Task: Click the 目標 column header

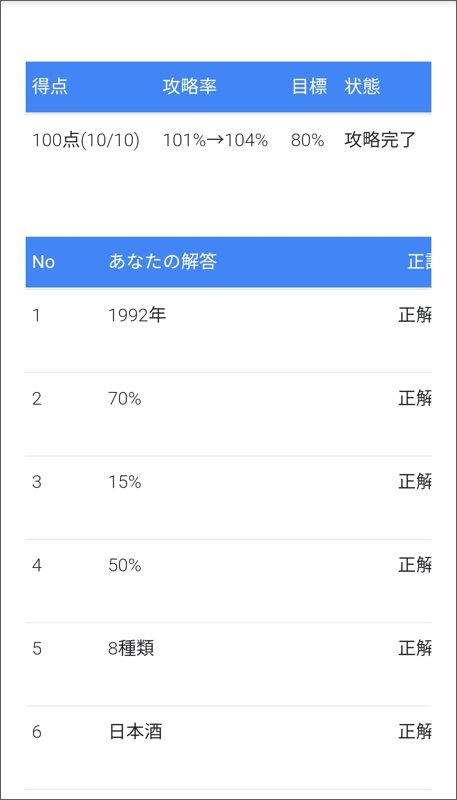Action: click(x=309, y=87)
